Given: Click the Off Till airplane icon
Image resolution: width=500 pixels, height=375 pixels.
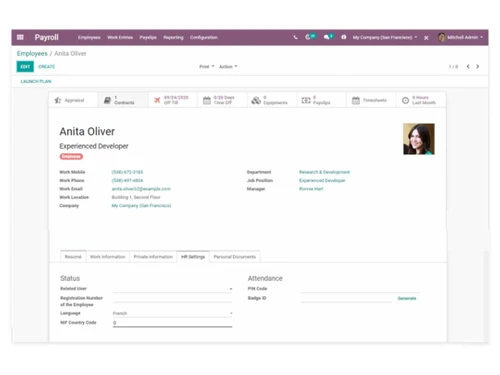Looking at the screenshot, I should [157, 100].
